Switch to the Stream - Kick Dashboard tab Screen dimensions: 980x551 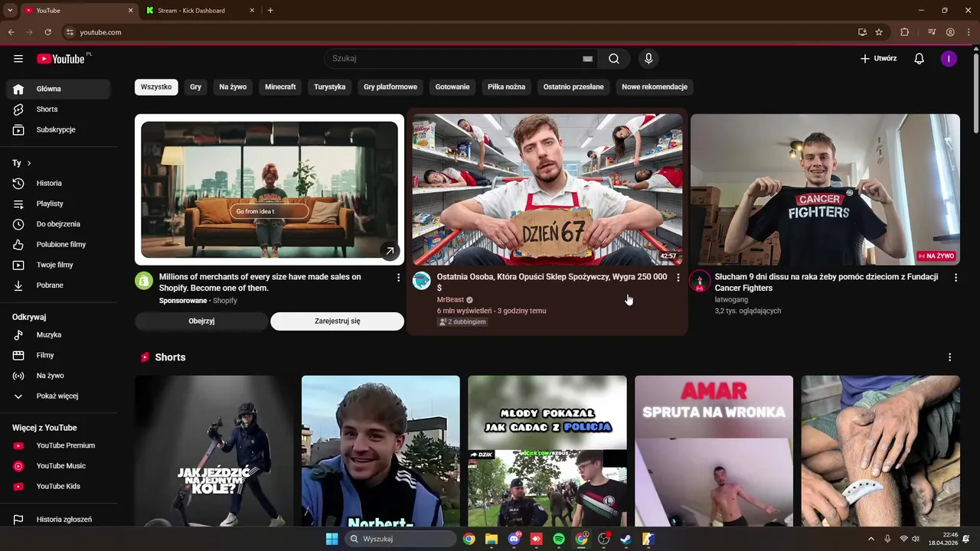[199, 11]
